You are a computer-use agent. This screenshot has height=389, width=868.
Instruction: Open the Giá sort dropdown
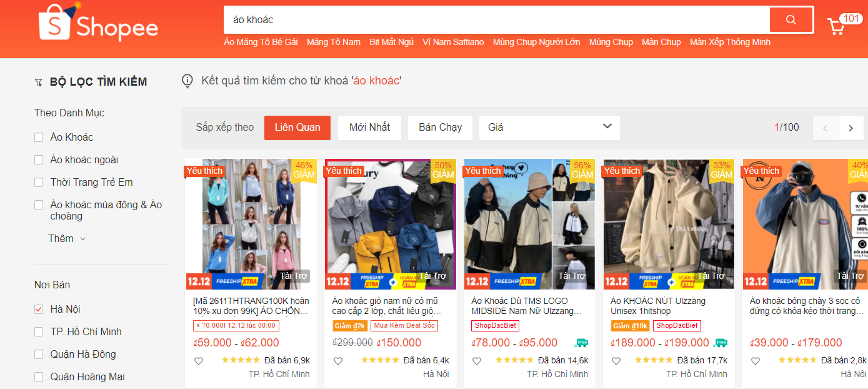pos(549,128)
